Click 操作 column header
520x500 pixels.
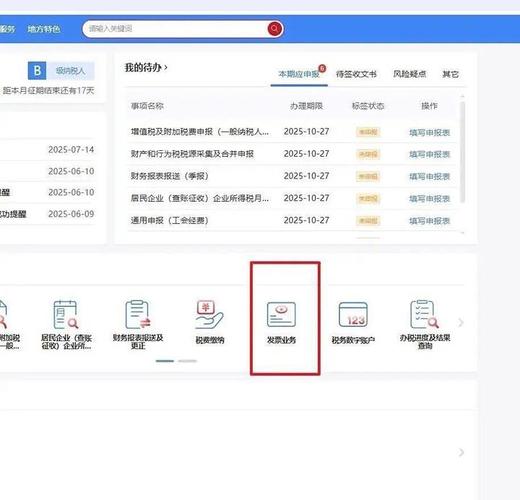[x=429, y=106]
